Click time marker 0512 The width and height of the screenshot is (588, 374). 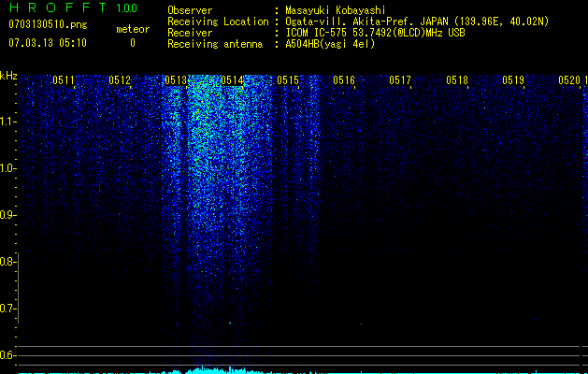120,80
